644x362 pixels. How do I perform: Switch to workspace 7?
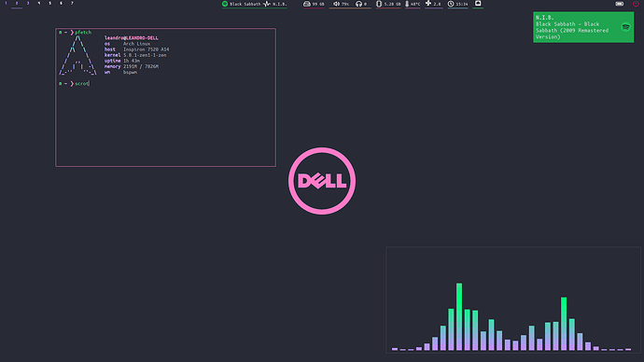click(x=72, y=4)
